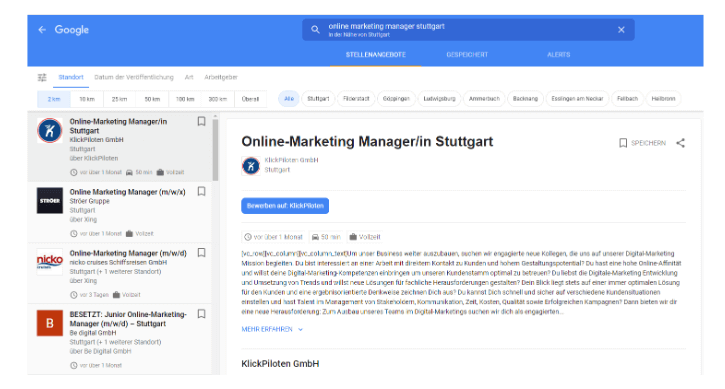Image resolution: width=725 pixels, height=389 pixels.
Task: Open the Online Marketing Manager (m/w/x) listing
Action: (127, 192)
